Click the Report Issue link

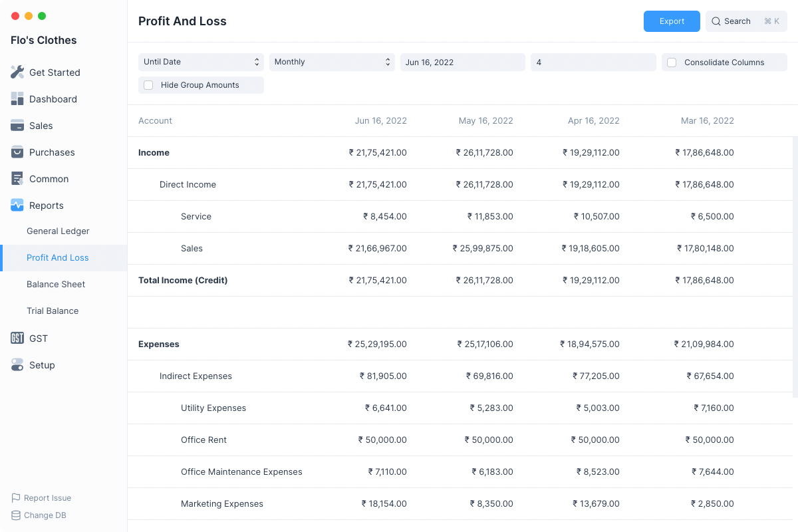click(x=47, y=498)
